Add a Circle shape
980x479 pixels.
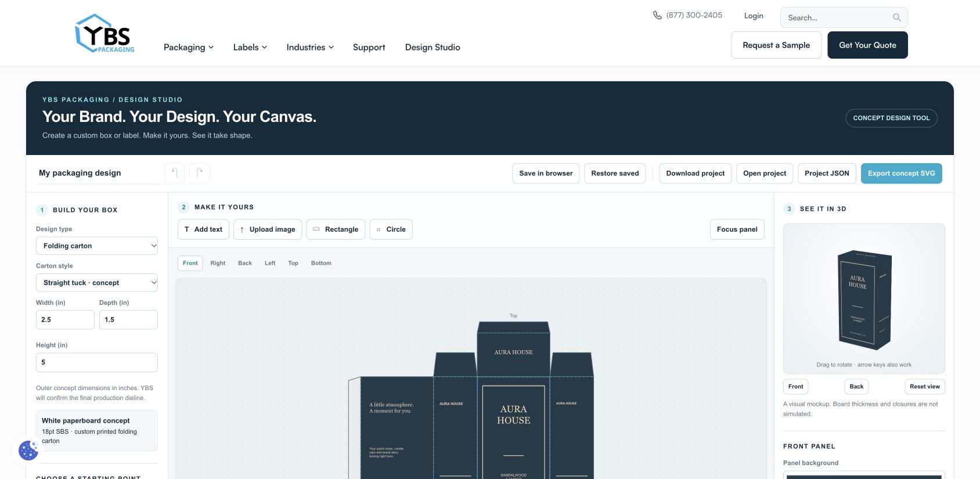pyautogui.click(x=391, y=229)
